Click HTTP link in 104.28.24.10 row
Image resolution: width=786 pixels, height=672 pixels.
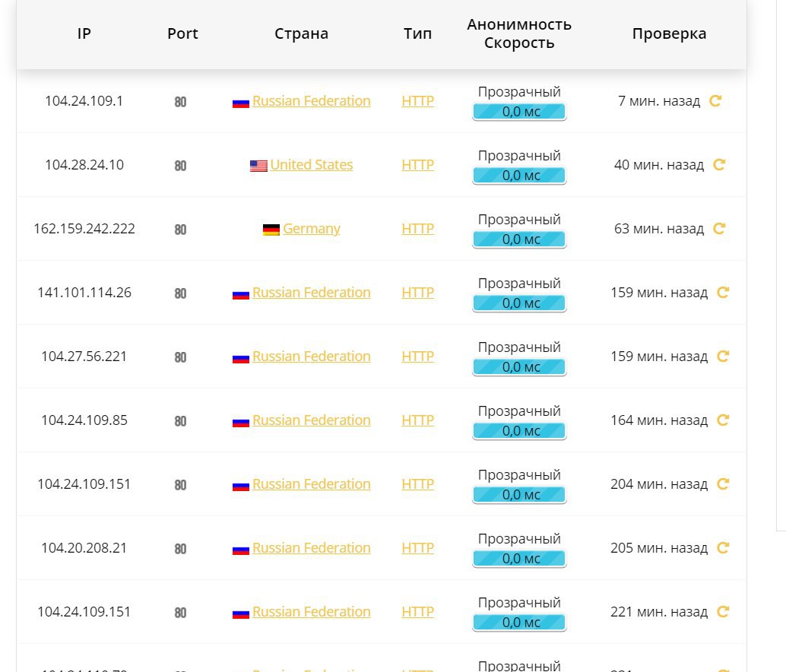click(x=417, y=165)
